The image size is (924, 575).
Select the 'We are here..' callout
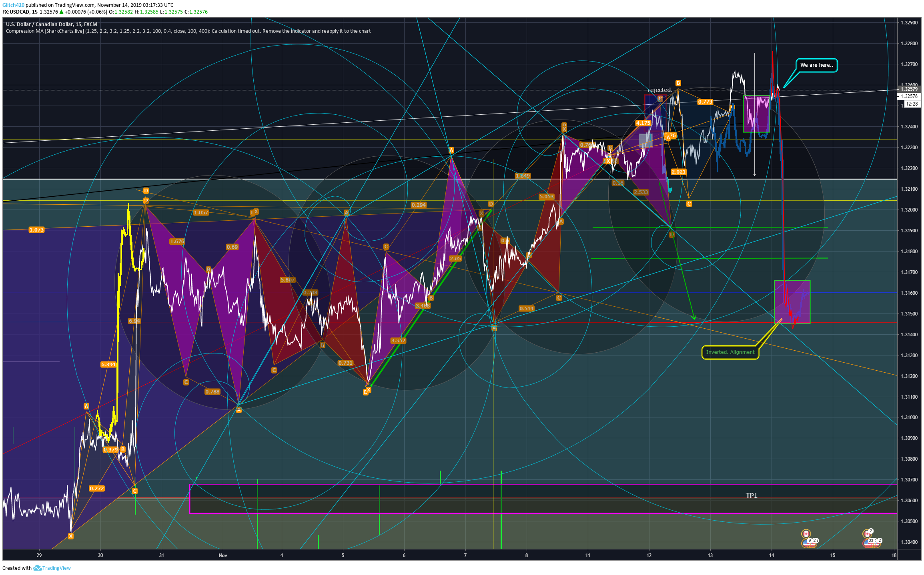[x=816, y=65]
